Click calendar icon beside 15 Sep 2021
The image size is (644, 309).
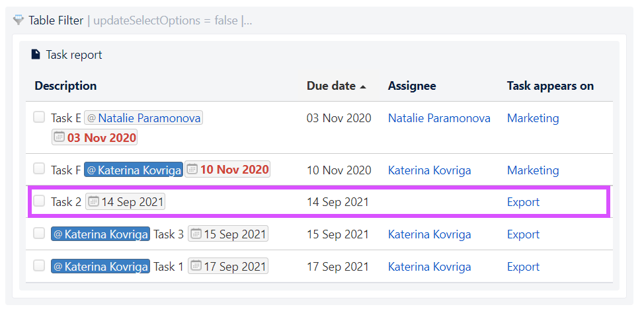click(x=196, y=234)
